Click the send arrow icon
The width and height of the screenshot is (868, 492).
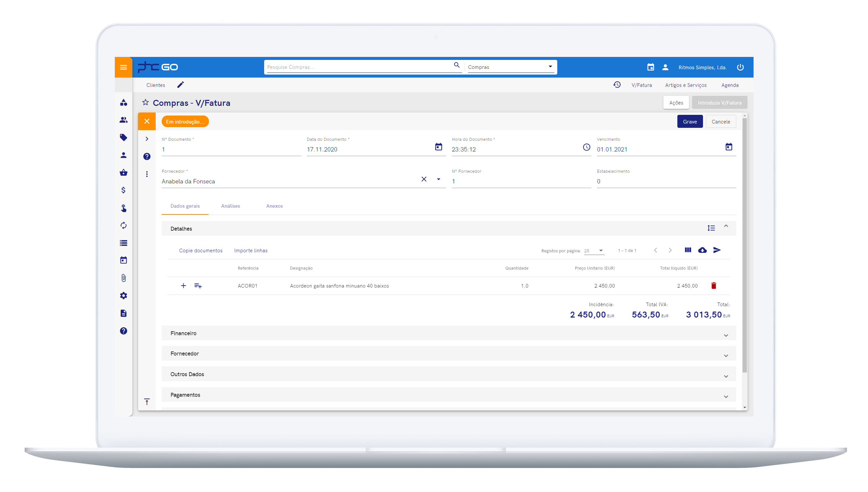(716, 250)
